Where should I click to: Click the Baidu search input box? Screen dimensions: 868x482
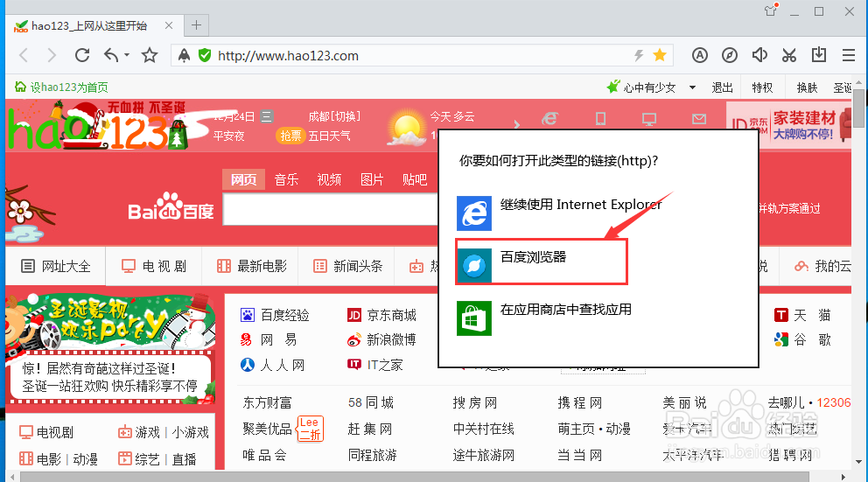click(x=331, y=208)
